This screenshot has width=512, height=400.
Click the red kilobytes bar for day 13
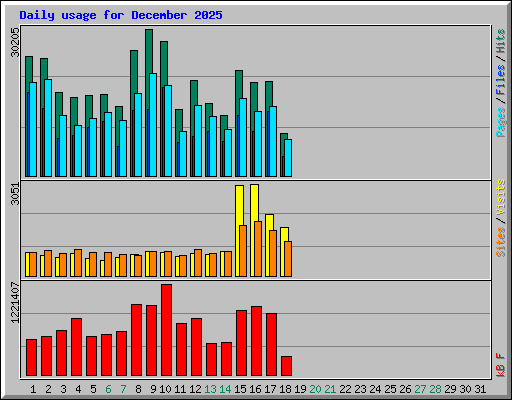(x=212, y=359)
